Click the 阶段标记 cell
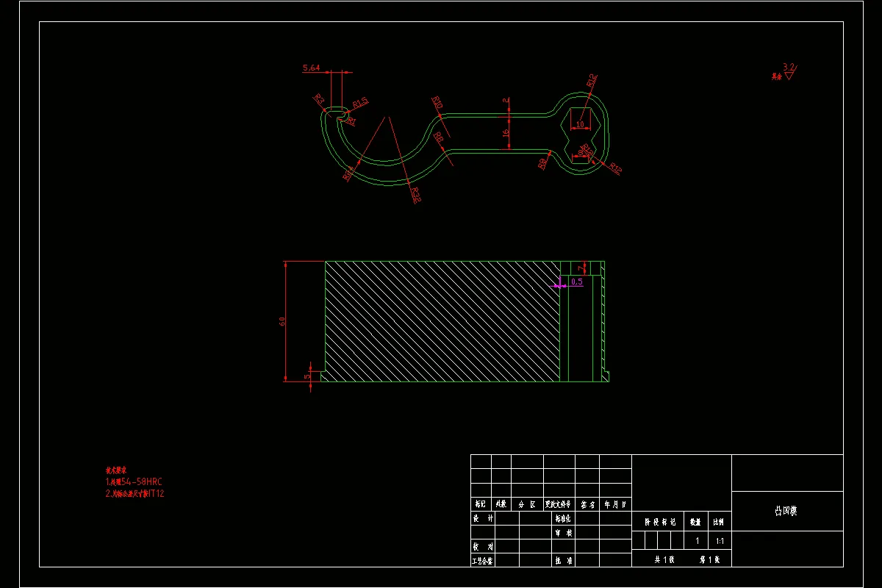The height and width of the screenshot is (588, 882). point(658,522)
